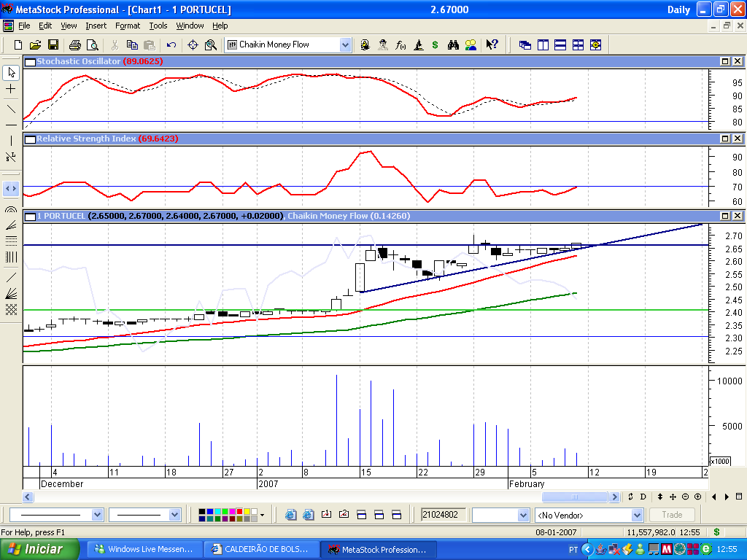747x560 pixels.
Task: Click the Iniciar start button
Action: click(x=42, y=549)
